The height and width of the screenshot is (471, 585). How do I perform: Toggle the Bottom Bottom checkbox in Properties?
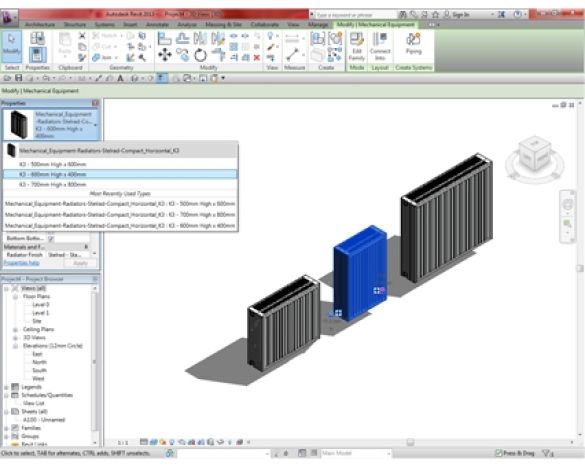click(51, 238)
